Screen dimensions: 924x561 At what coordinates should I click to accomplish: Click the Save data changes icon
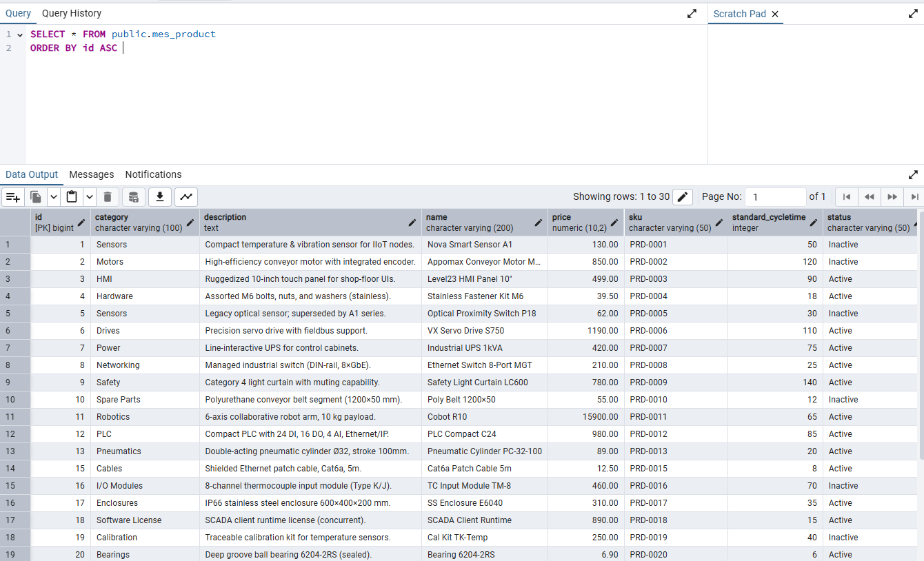click(x=134, y=197)
